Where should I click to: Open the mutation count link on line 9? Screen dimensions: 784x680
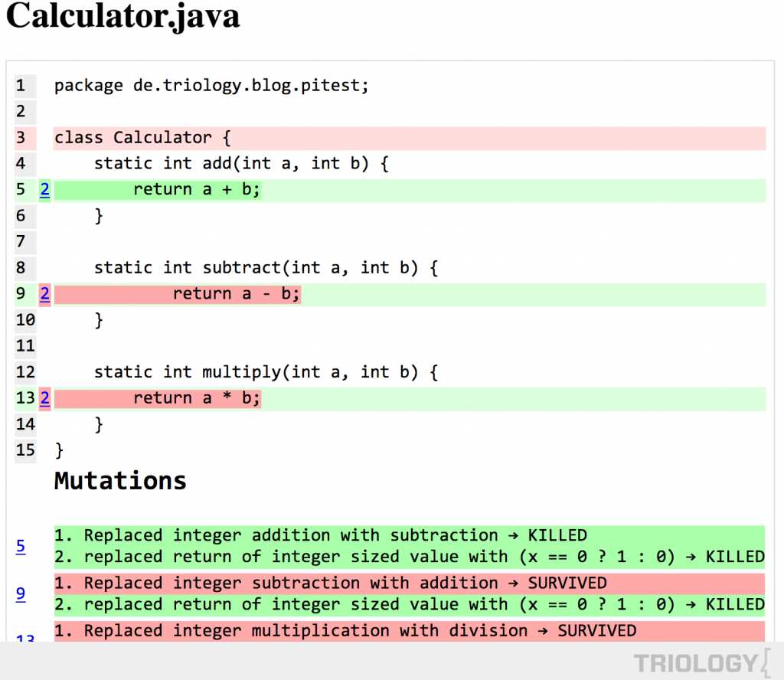(x=45, y=294)
